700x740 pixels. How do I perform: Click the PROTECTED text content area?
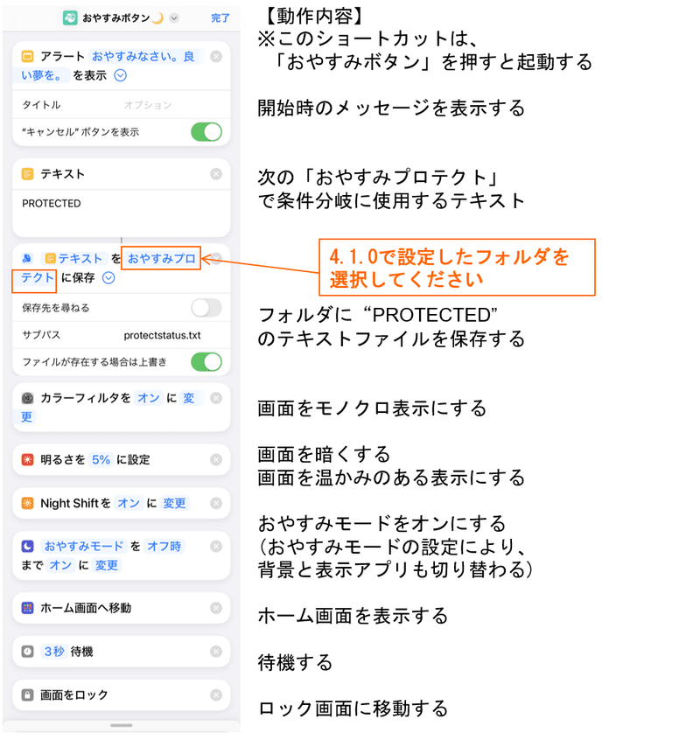(122, 213)
